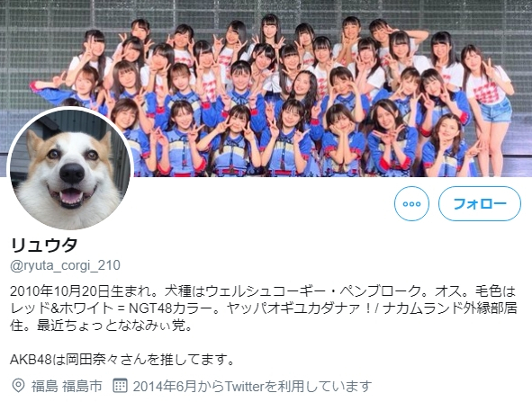
Task: Click the corgi's nose in the avatar
Action: tap(72, 173)
